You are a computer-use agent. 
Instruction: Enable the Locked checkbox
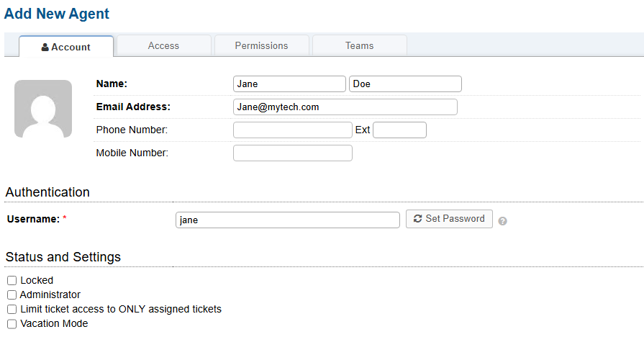12,280
